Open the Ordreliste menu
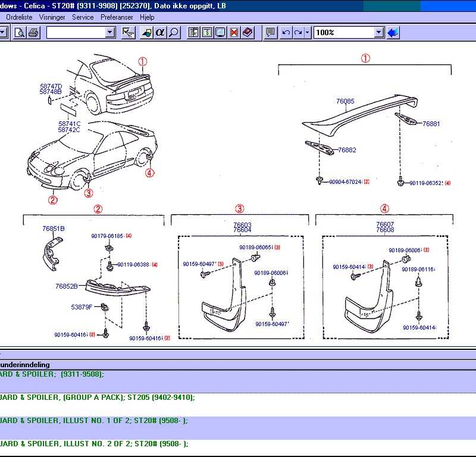The height and width of the screenshot is (457, 476). [19, 17]
